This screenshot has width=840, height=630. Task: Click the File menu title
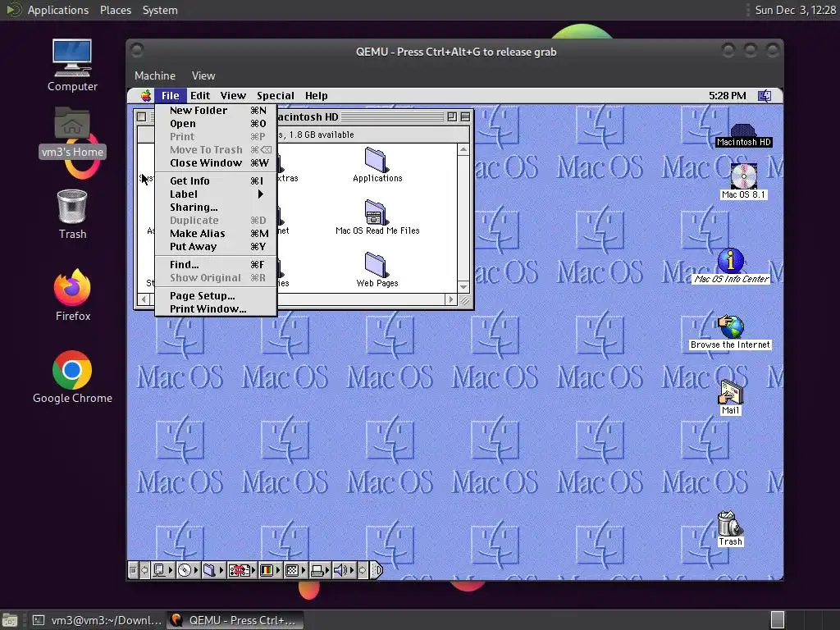(x=171, y=95)
